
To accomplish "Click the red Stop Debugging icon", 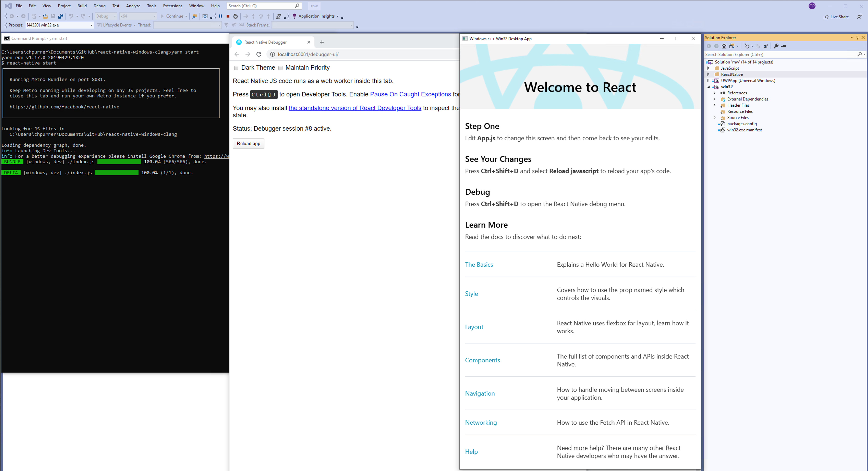I will (x=228, y=16).
